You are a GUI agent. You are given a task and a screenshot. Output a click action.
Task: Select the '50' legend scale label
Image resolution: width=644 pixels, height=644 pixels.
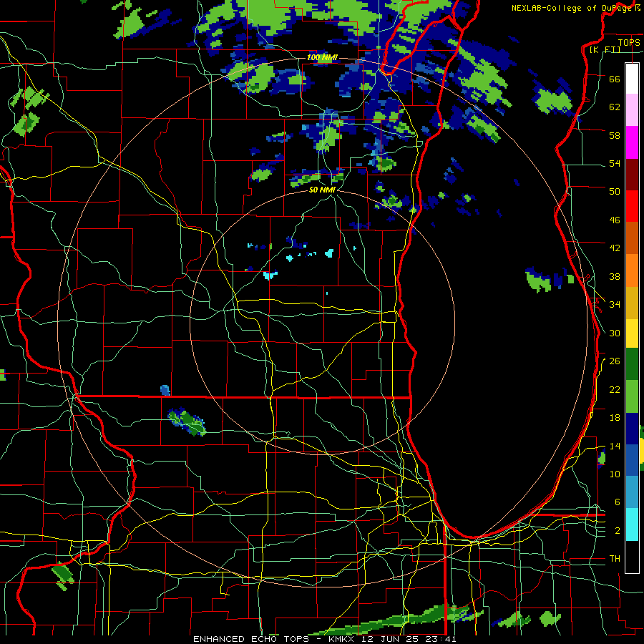click(x=615, y=192)
